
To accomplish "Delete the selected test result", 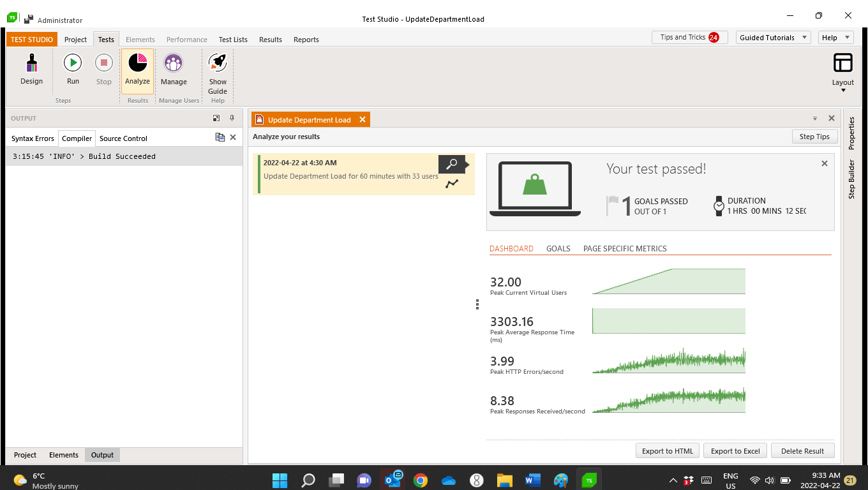I will [x=802, y=451].
